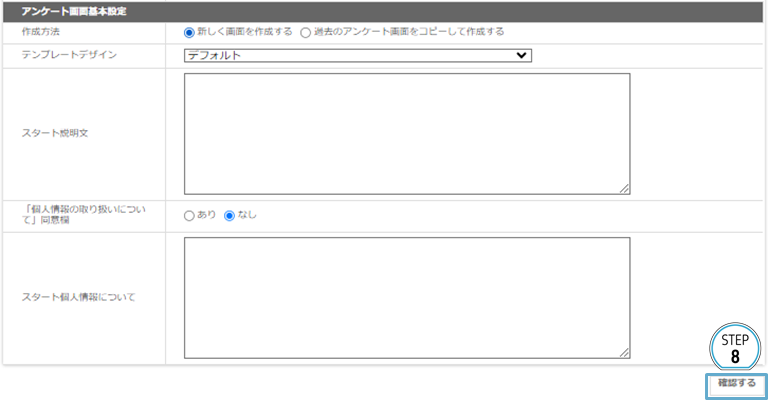Click the 作成方法 row label

tap(41, 32)
